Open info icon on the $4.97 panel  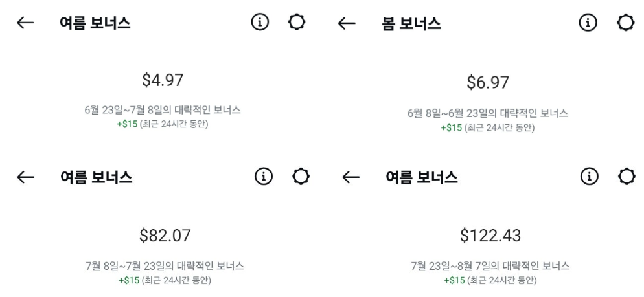click(260, 22)
